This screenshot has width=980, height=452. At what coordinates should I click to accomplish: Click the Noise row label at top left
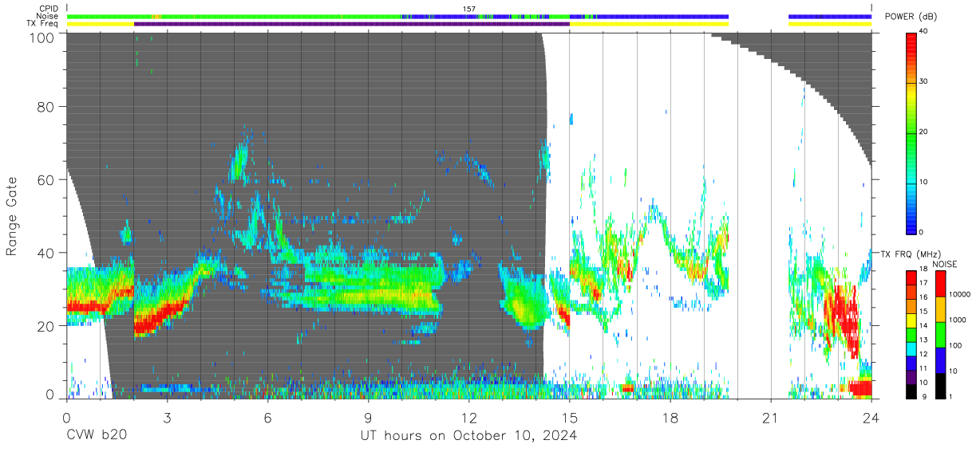(x=48, y=16)
